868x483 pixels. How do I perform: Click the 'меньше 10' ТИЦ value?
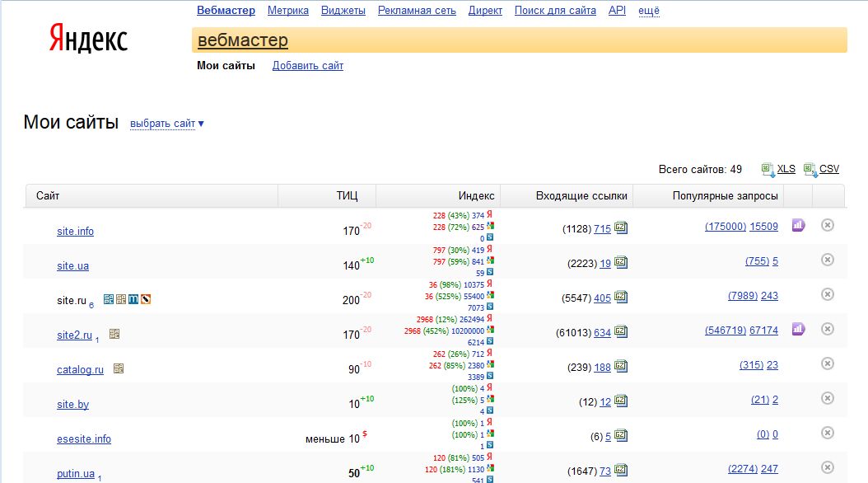(333, 438)
